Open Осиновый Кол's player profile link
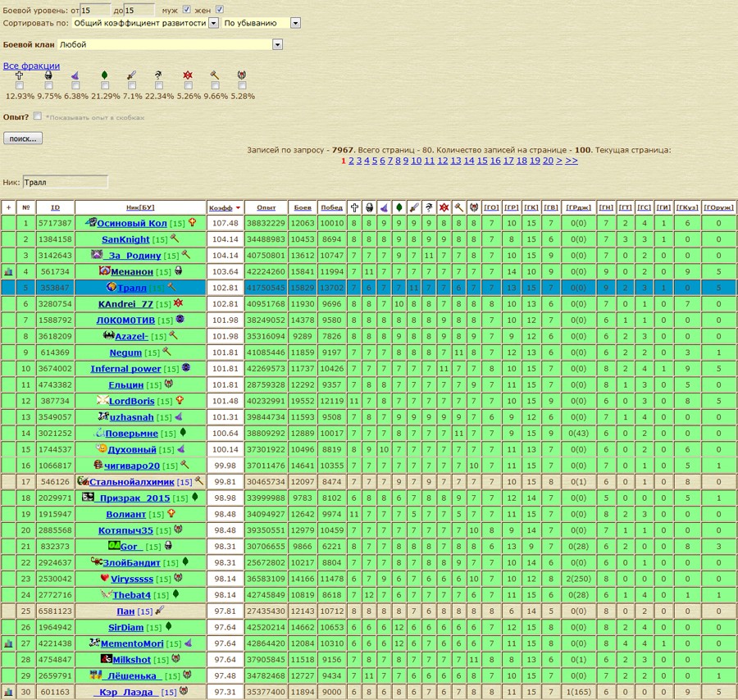The image size is (738, 700). (x=132, y=224)
